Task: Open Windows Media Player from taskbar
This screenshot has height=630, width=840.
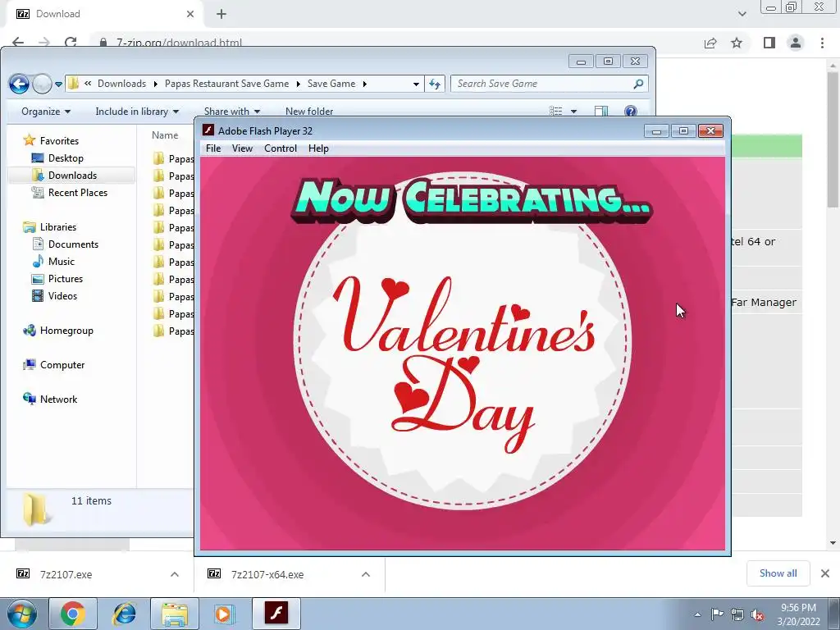Action: [224, 614]
